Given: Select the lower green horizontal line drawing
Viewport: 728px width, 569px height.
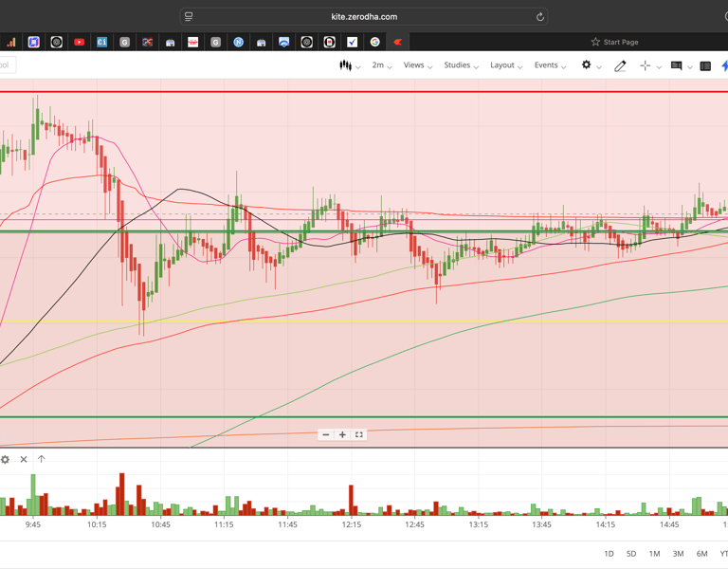Looking at the screenshot, I should (364, 417).
